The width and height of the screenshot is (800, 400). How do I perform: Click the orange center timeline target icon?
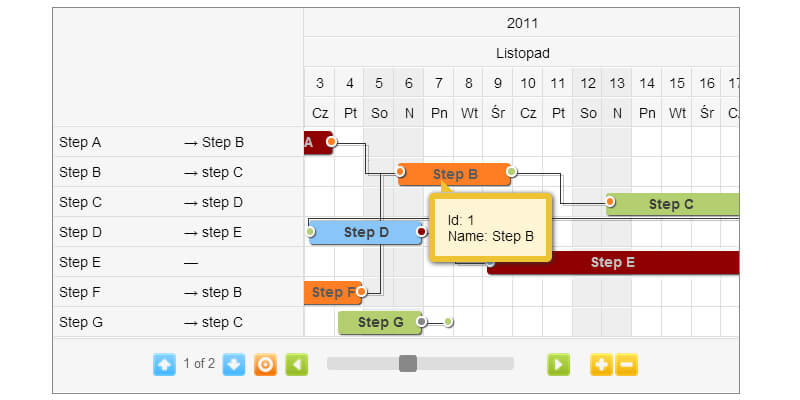coord(265,364)
